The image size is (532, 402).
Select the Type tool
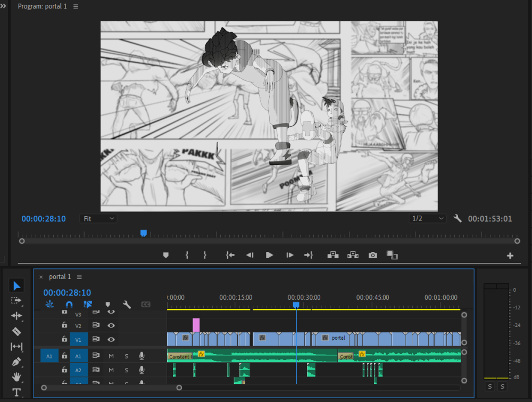[16, 392]
